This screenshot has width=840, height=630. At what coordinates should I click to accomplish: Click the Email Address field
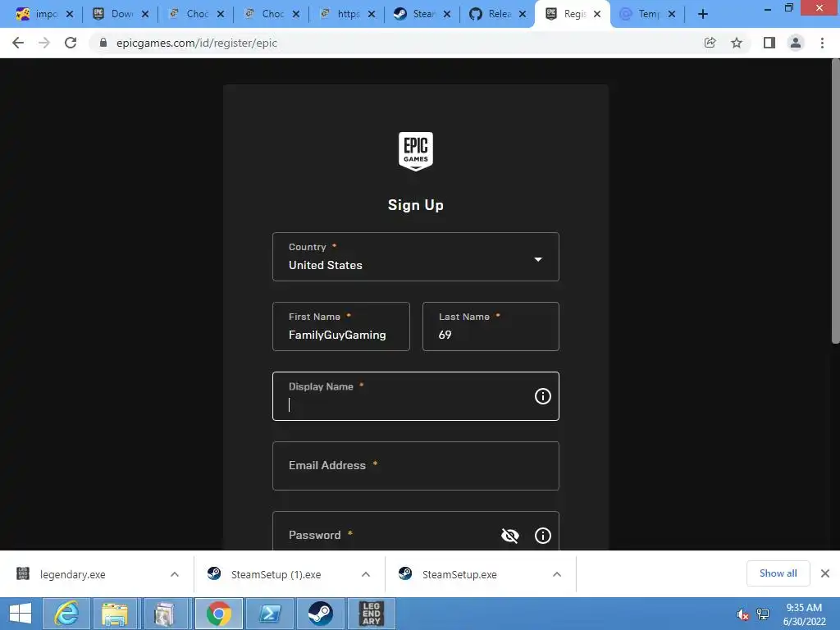[416, 466]
